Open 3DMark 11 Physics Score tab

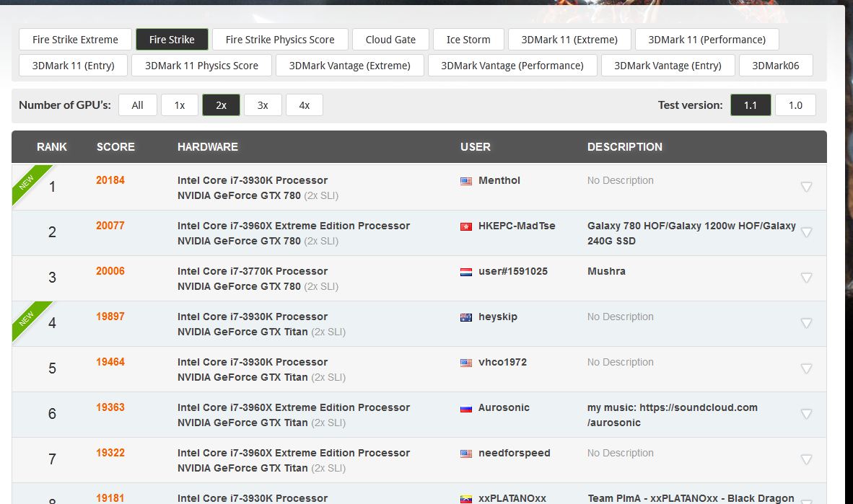coord(202,66)
